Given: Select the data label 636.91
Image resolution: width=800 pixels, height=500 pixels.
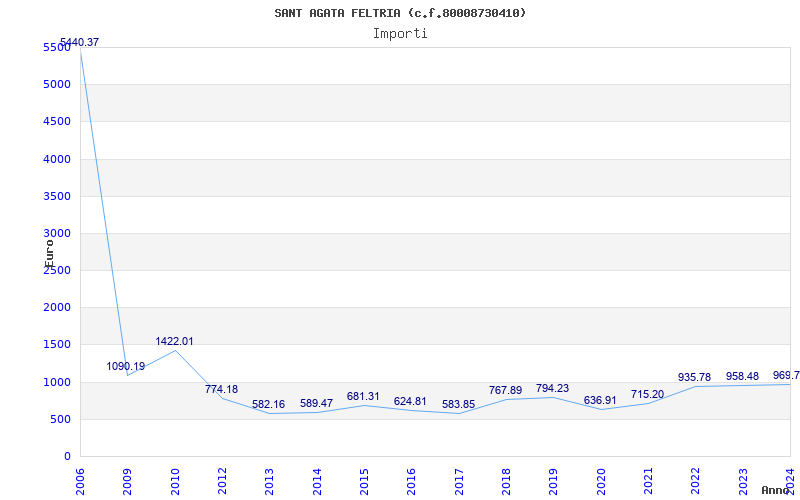Looking at the screenshot, I should tap(600, 401).
